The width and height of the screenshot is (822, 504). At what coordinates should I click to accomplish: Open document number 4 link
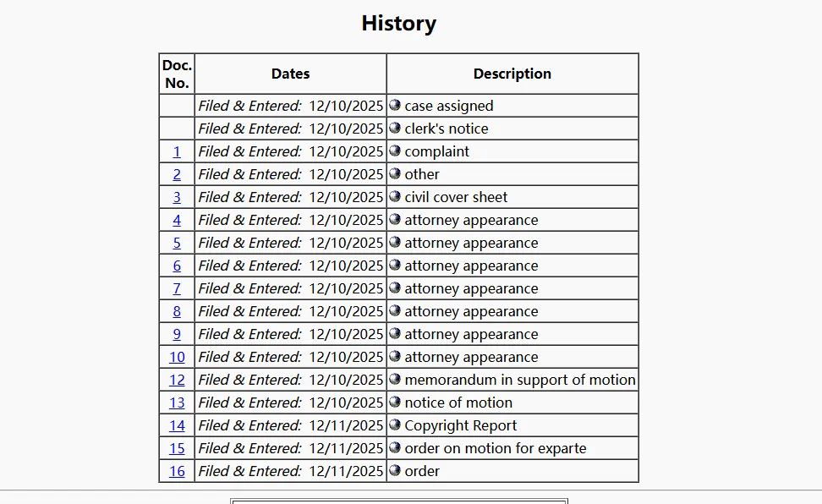177,221
